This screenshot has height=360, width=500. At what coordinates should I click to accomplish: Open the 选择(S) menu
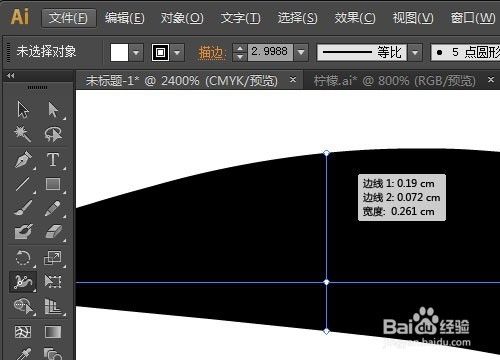[x=297, y=18]
